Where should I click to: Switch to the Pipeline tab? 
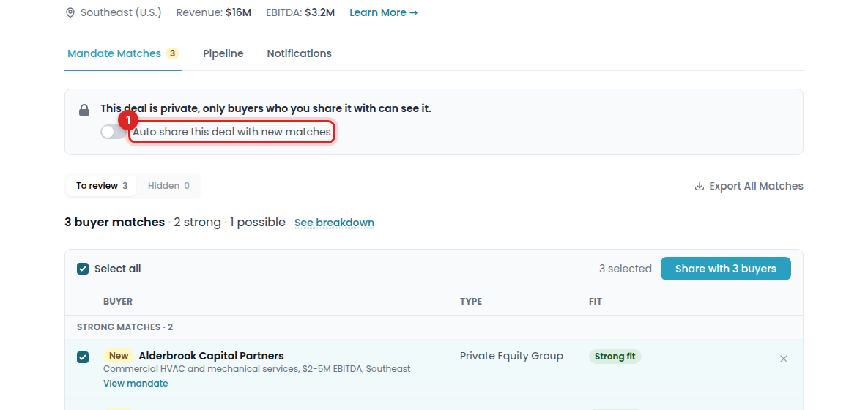click(x=223, y=53)
